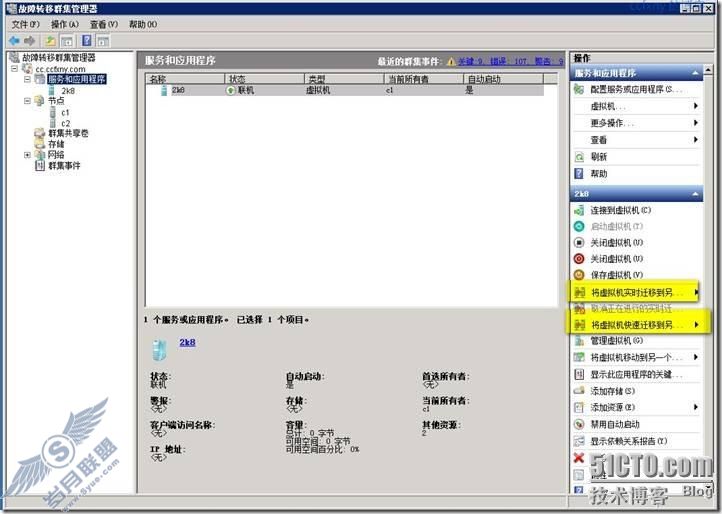The height and width of the screenshot is (514, 722).
Task: Open the 关键: 9 events link
Action: (470, 61)
